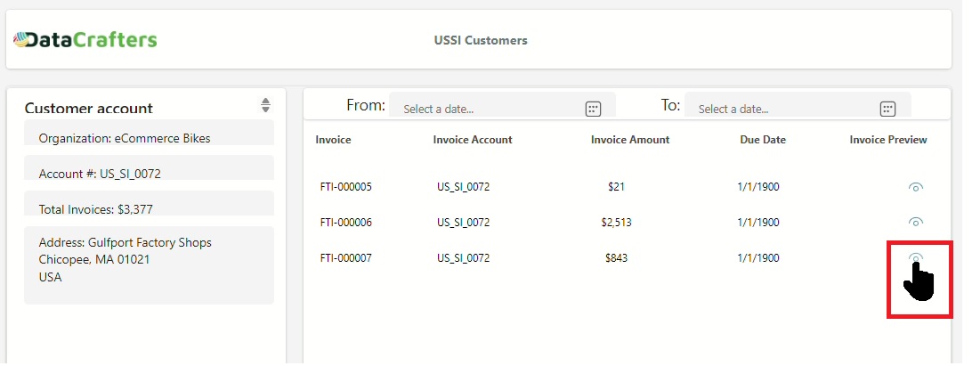Preview invoice FTI-000007 with the eye icon
The width and height of the screenshot is (980, 366).
(x=915, y=258)
